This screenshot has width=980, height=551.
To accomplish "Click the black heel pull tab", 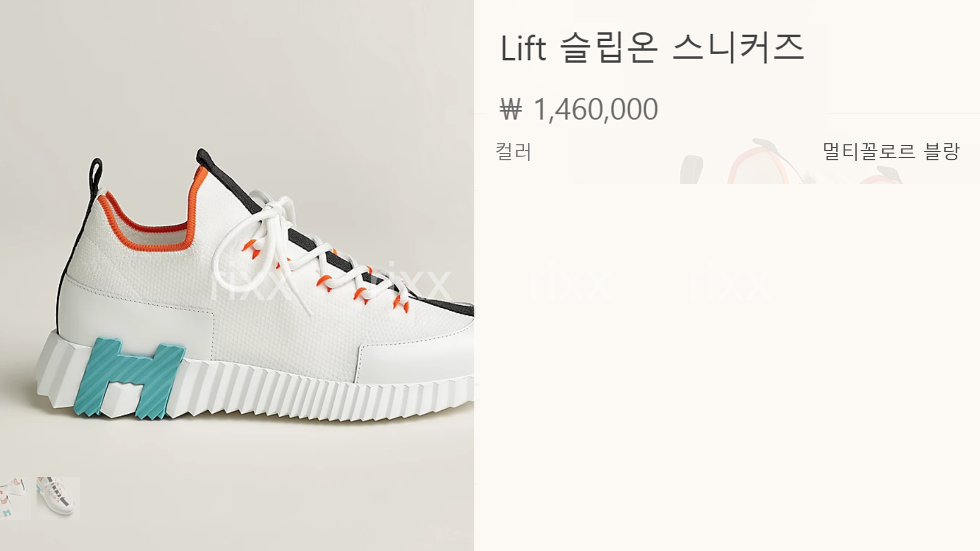I will [95, 175].
